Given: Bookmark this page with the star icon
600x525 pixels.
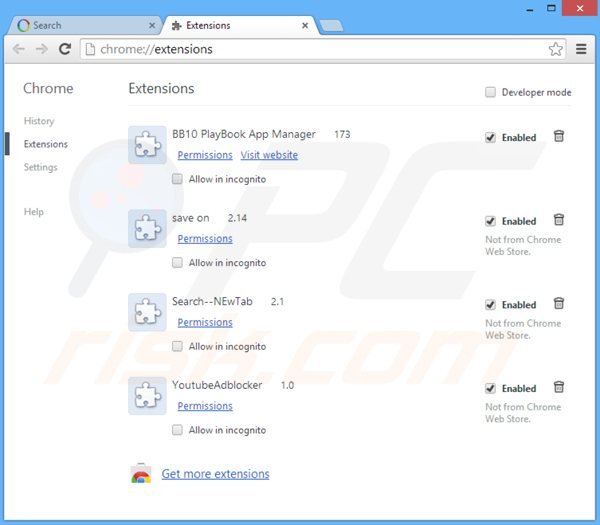Looking at the screenshot, I should [555, 49].
